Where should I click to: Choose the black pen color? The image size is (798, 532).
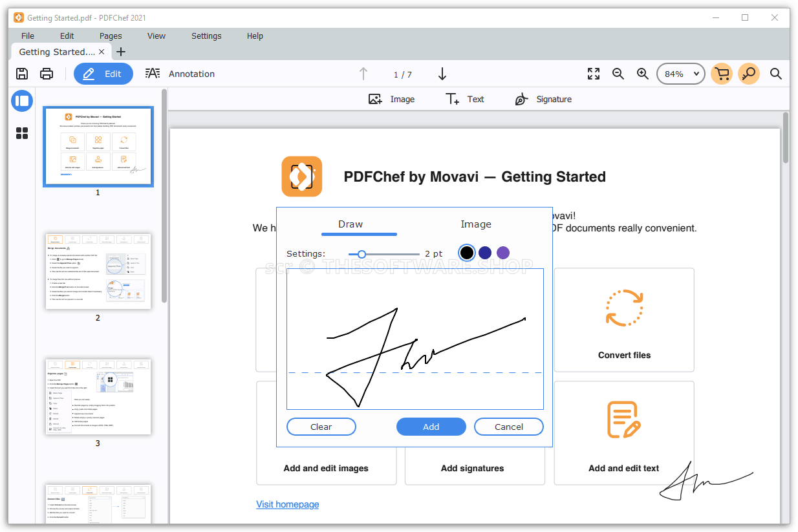click(x=467, y=253)
